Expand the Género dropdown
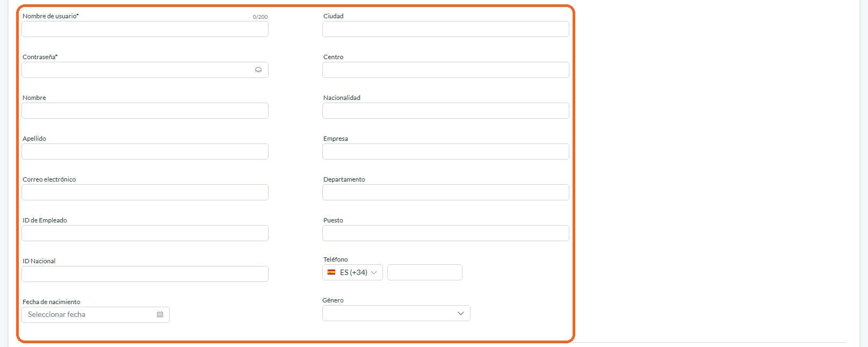The width and height of the screenshot is (868, 347). pos(396,313)
